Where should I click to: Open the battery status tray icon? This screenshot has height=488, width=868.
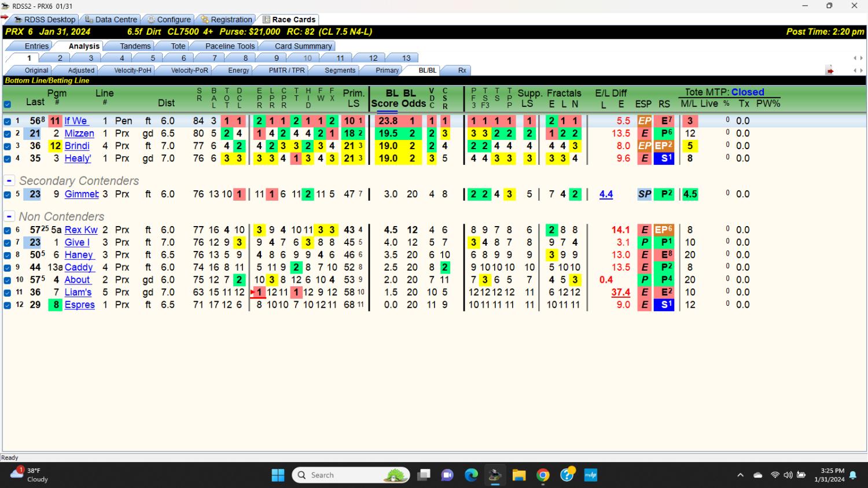(801, 475)
